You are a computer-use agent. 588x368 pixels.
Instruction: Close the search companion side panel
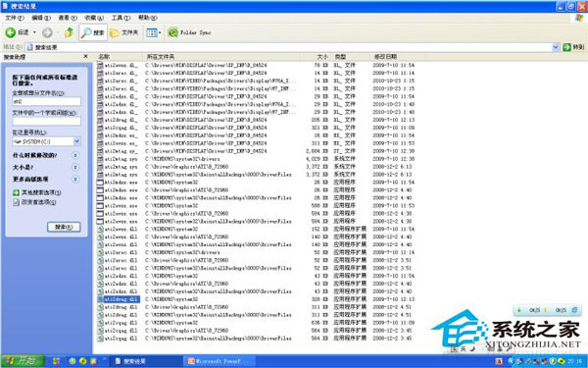pyautogui.click(x=85, y=56)
